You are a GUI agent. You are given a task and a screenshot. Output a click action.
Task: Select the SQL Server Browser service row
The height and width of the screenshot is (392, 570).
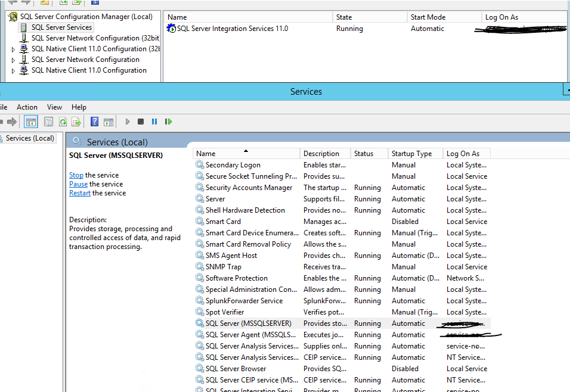pos(236,369)
